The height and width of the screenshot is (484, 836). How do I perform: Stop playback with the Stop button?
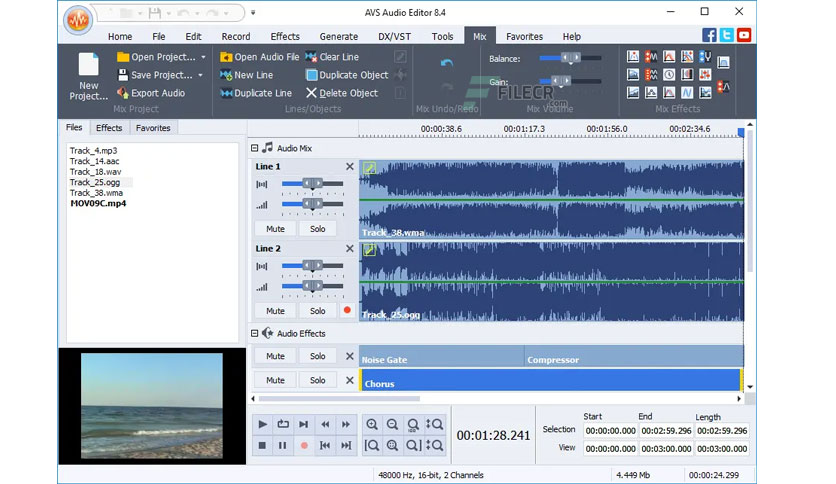tap(262, 445)
